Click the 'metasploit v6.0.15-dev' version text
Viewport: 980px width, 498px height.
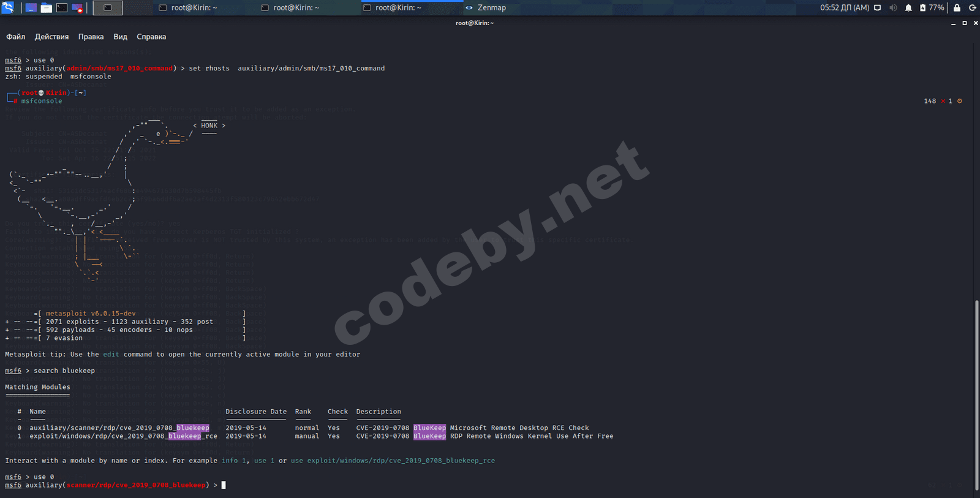(91, 314)
